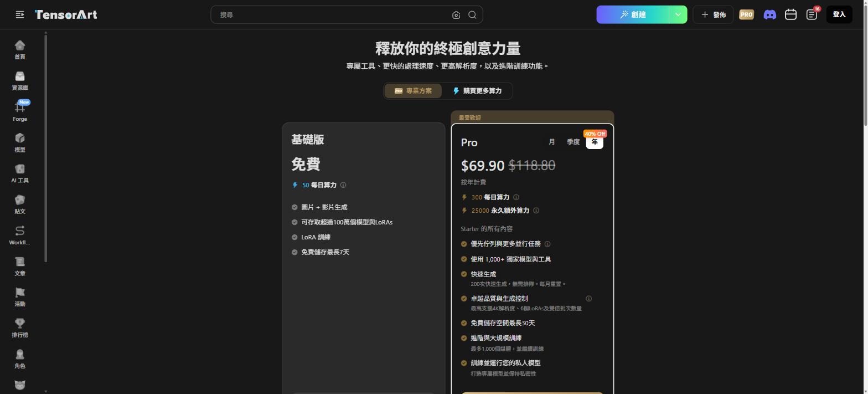Click 免費儲存最長7天 feature text

click(325, 252)
